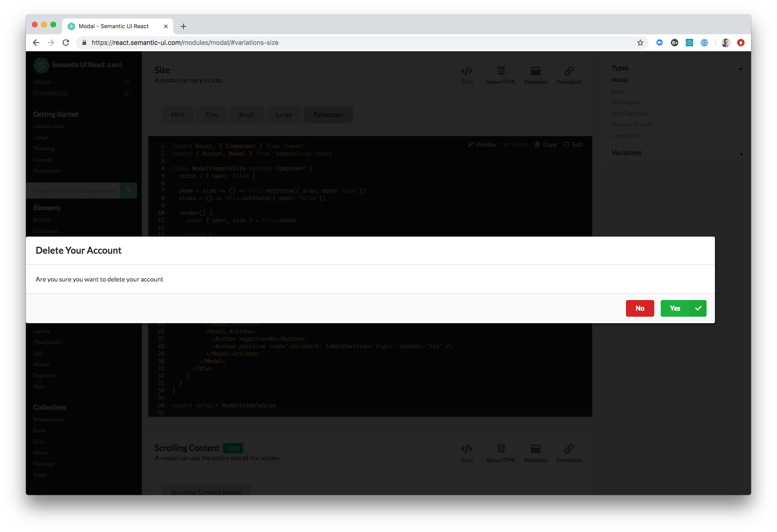The height and width of the screenshot is (532, 777).
Task: Select the Mini modal size option
Action: 177,114
